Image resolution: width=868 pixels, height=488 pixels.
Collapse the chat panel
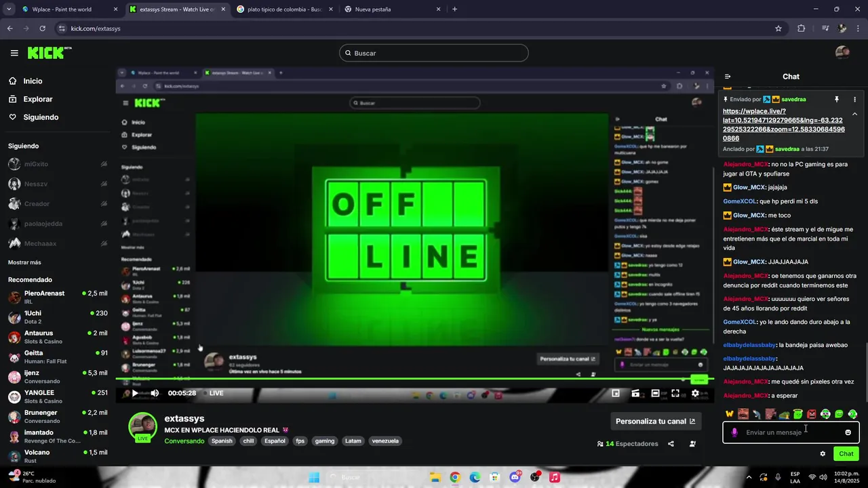point(728,77)
